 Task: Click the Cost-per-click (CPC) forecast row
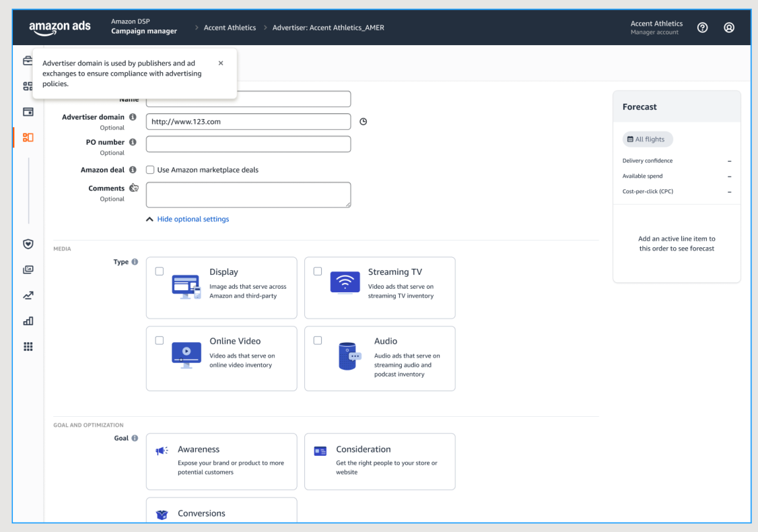pos(677,191)
